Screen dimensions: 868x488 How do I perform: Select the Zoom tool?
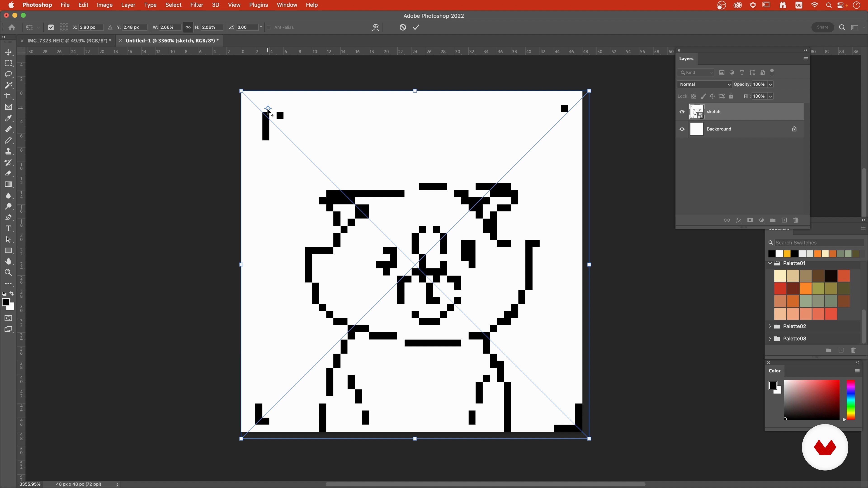pyautogui.click(x=8, y=272)
